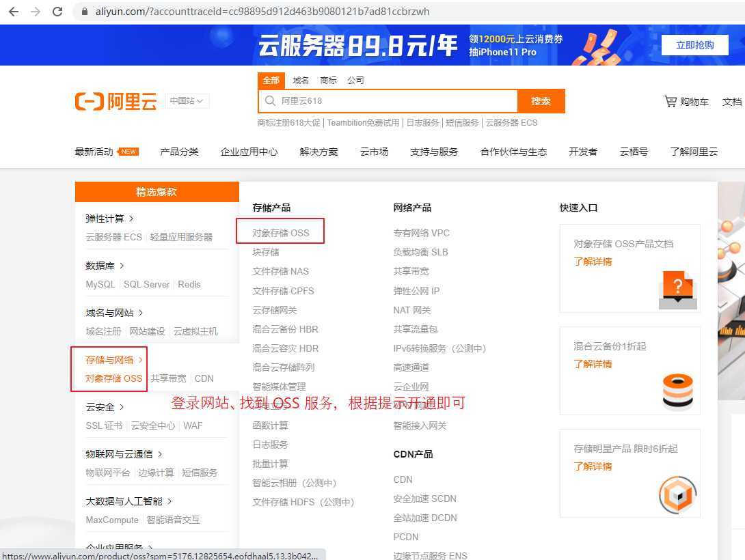Open the 块存储 link
Image resolution: width=745 pixels, height=560 pixels.
pos(266,252)
